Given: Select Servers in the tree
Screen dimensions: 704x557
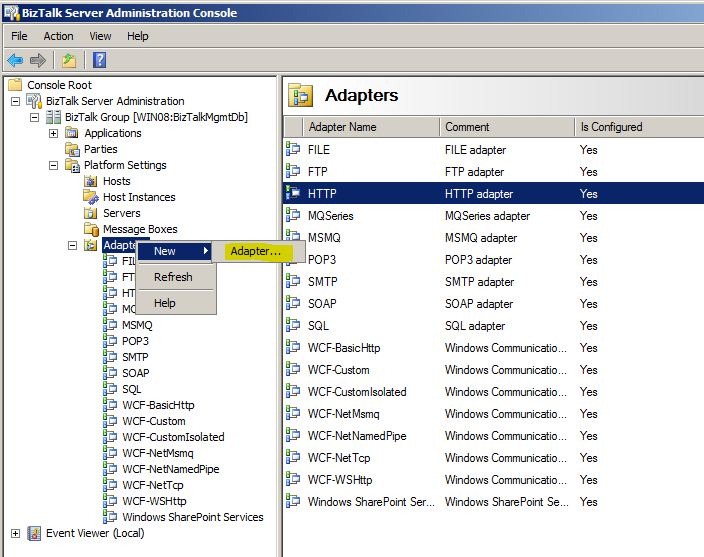Looking at the screenshot, I should click(122, 213).
